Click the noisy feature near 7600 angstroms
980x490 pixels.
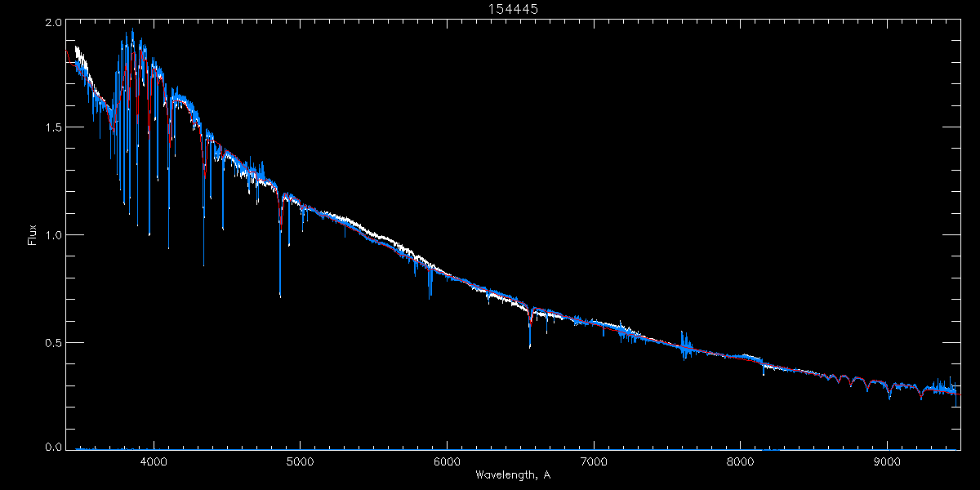click(x=684, y=345)
